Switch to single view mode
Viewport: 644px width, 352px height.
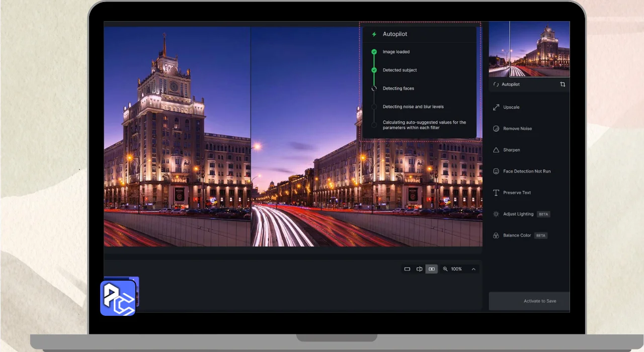[407, 269]
